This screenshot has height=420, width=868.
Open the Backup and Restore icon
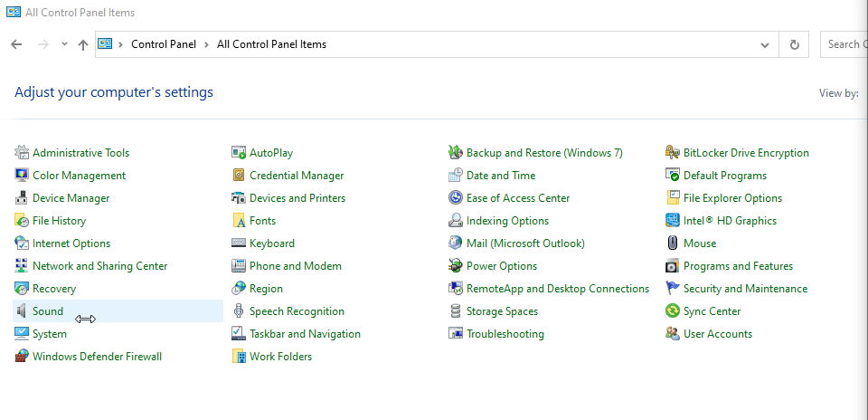point(456,152)
